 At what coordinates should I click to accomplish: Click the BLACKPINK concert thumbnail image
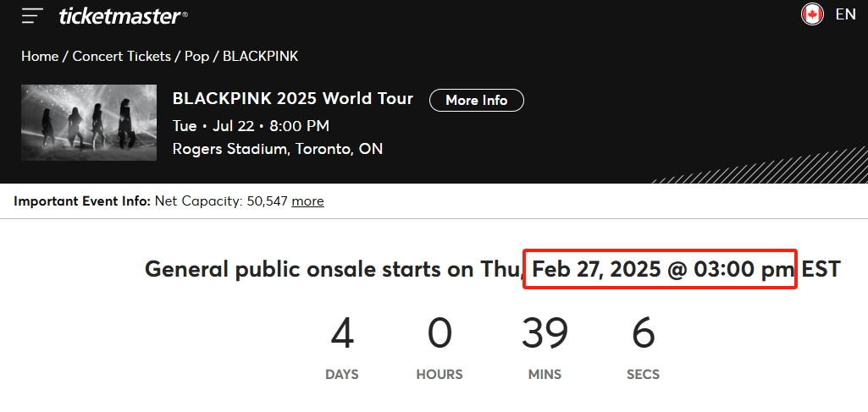pyautogui.click(x=89, y=123)
